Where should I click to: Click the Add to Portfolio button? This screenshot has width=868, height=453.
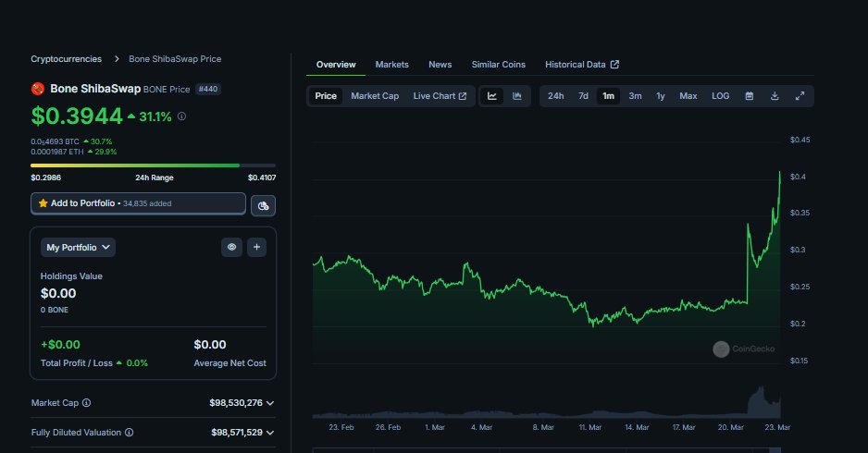coord(138,203)
